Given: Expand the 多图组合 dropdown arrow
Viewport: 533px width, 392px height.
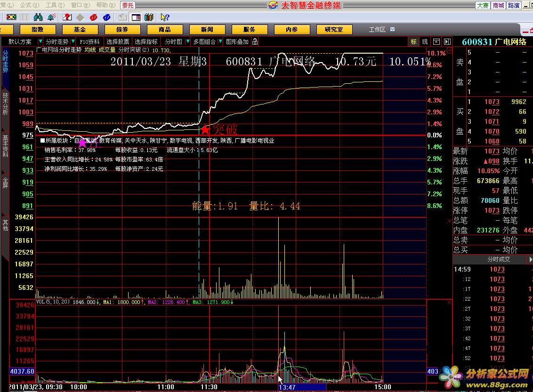Looking at the screenshot, I should coord(220,41).
